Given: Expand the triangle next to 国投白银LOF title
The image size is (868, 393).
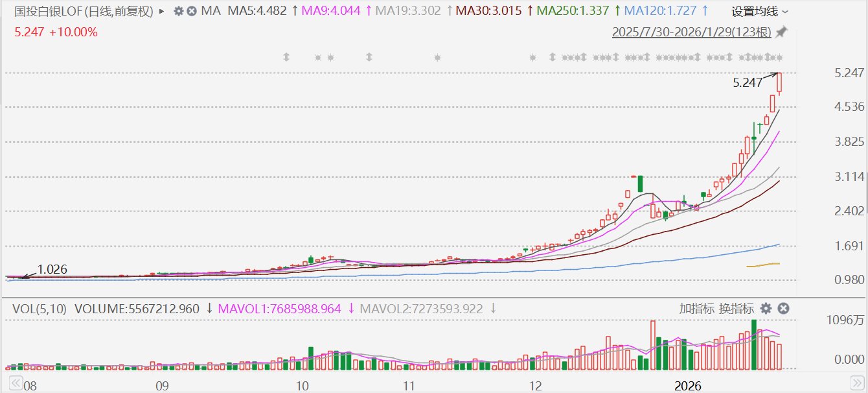Looking at the screenshot, I should pyautogui.click(x=161, y=11).
